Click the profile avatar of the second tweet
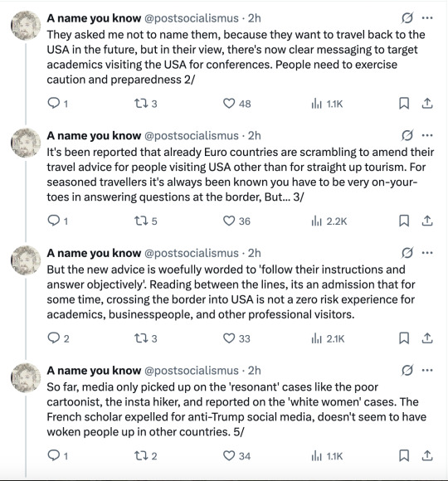The height and width of the screenshot is (481, 448). (26, 143)
